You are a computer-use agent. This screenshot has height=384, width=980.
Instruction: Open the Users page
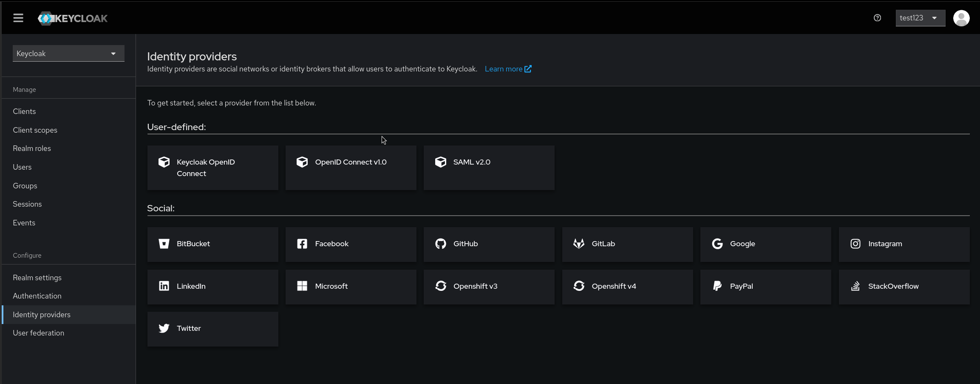point(22,167)
